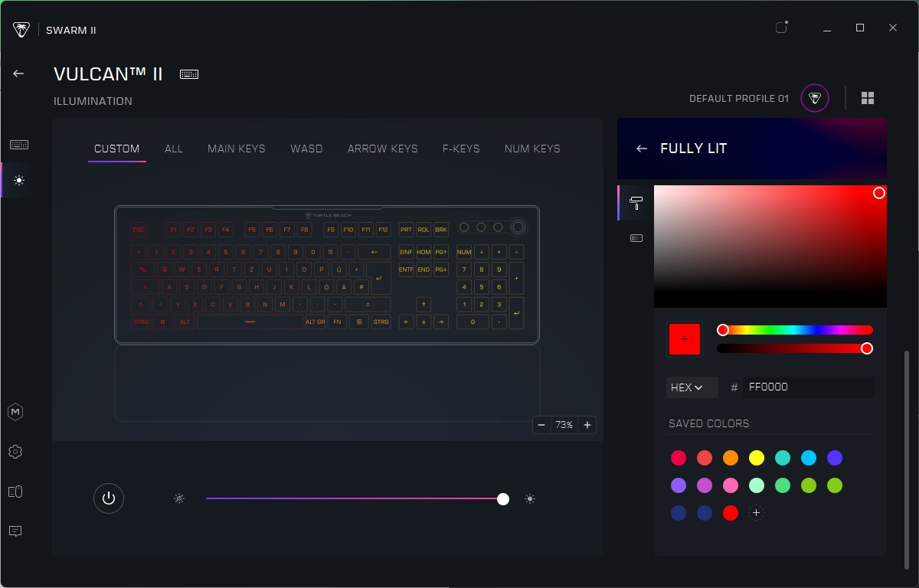This screenshot has height=588, width=919.
Task: Open the feedback chat icon
Action: pos(15,531)
